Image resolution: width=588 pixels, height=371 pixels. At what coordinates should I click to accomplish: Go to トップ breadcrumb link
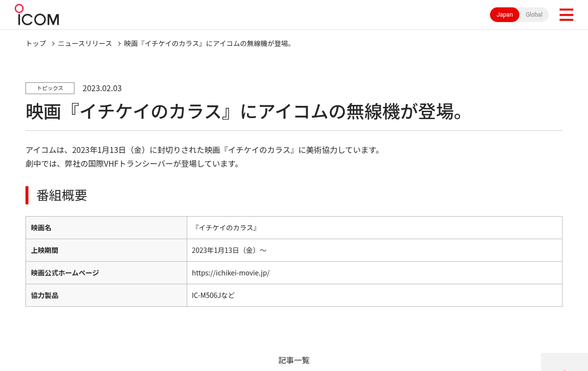pyautogui.click(x=36, y=44)
